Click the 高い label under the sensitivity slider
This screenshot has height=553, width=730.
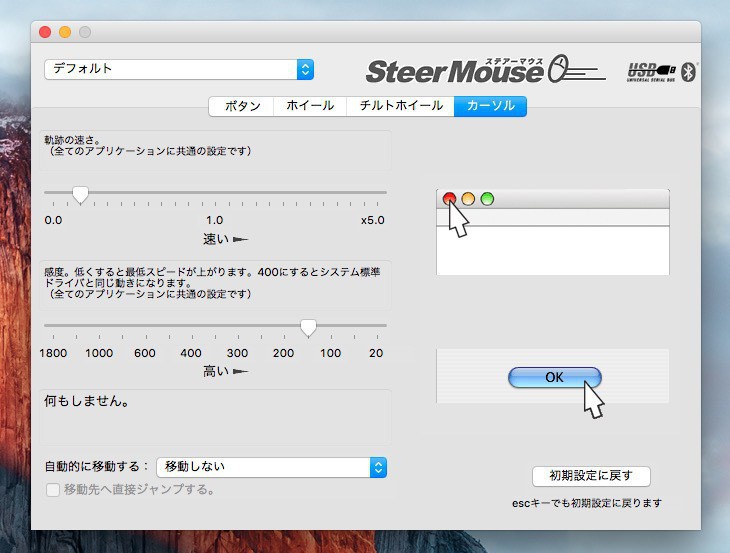(216, 371)
